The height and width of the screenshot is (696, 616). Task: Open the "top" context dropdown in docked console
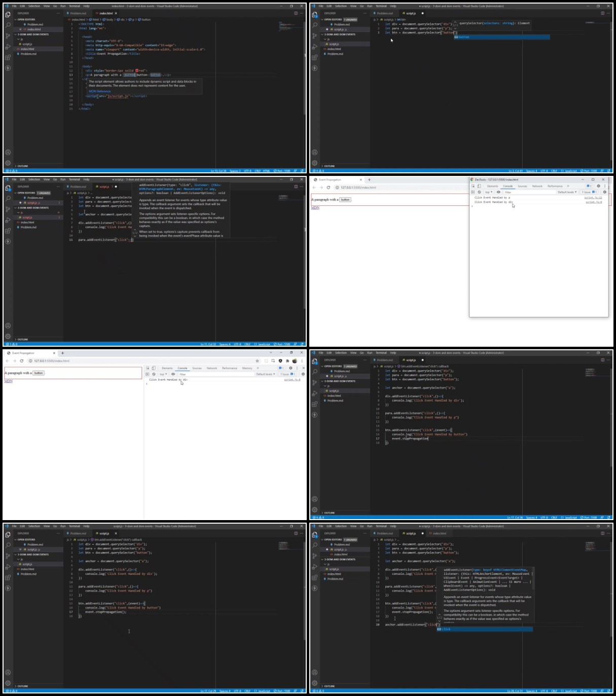[163, 374]
